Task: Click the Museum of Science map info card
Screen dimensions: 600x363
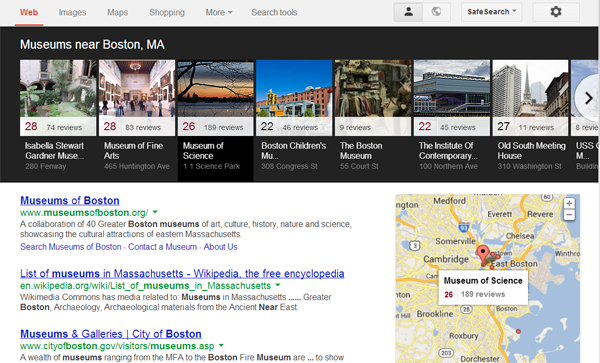Action: coord(483,287)
